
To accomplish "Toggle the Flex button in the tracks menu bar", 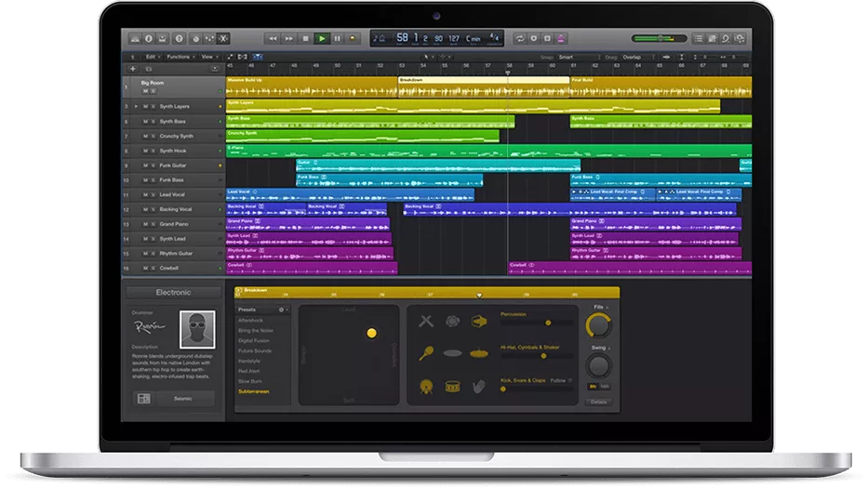I will coord(243,57).
